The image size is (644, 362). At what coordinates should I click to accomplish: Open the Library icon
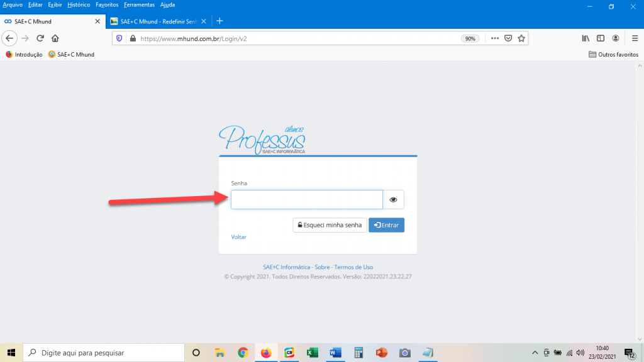586,38
